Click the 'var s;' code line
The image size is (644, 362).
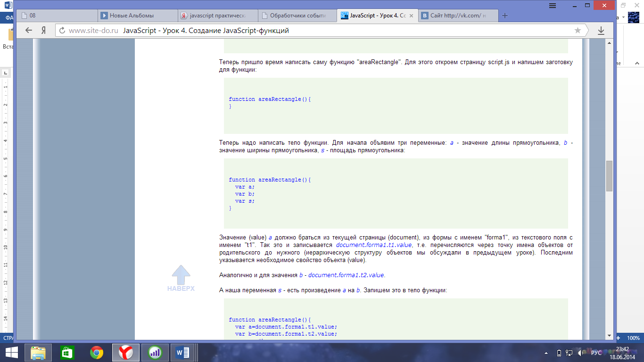(x=245, y=201)
